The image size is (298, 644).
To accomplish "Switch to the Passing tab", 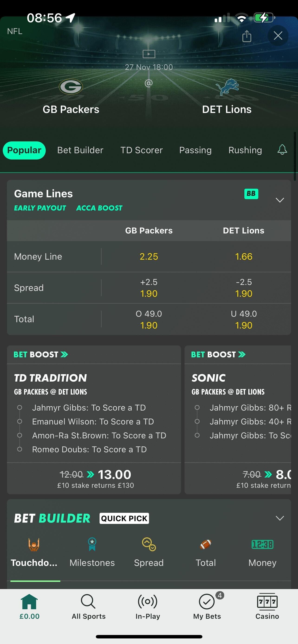I will click(x=195, y=150).
